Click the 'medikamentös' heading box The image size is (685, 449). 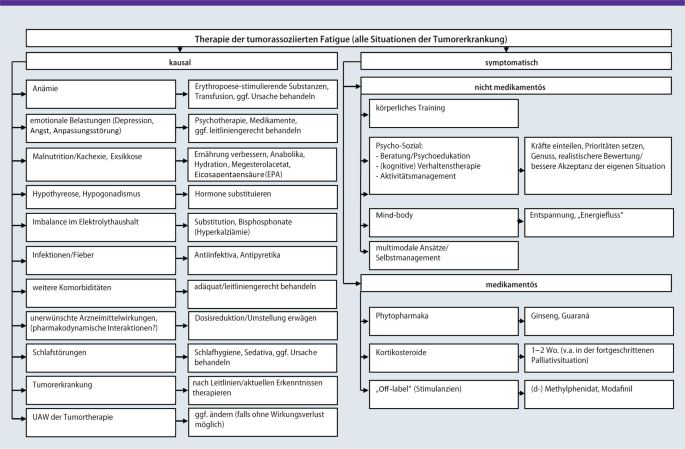click(x=516, y=283)
